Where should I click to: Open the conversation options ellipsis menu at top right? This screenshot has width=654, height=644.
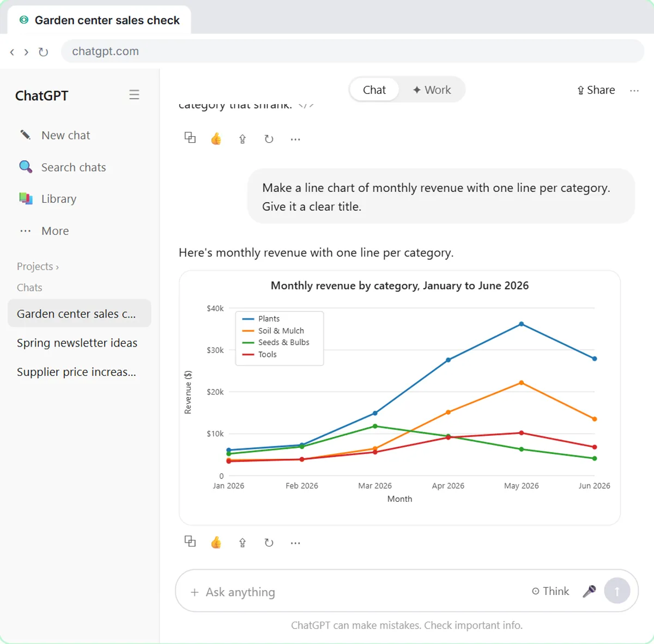click(634, 90)
